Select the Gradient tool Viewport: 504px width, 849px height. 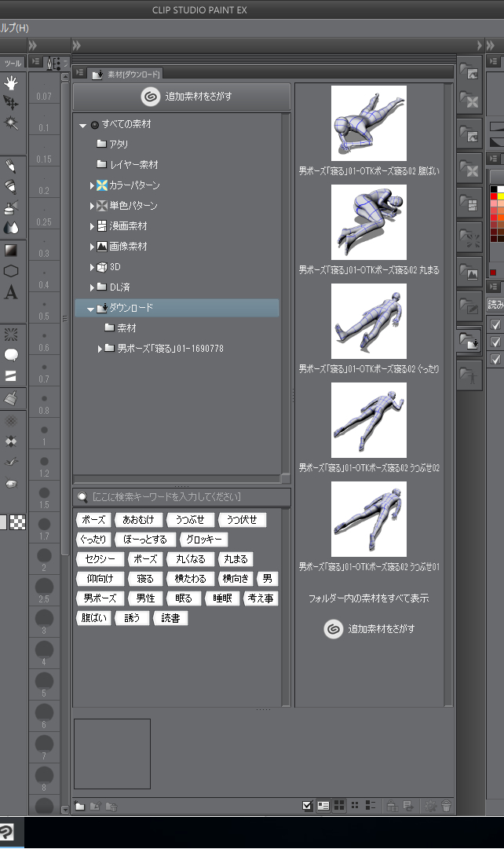11,251
